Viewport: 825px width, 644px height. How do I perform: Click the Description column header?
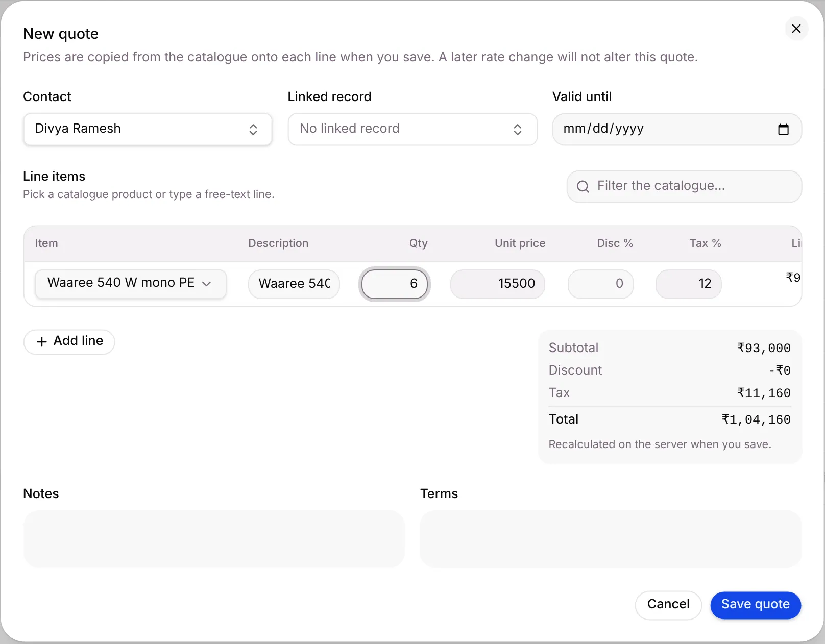coord(278,243)
